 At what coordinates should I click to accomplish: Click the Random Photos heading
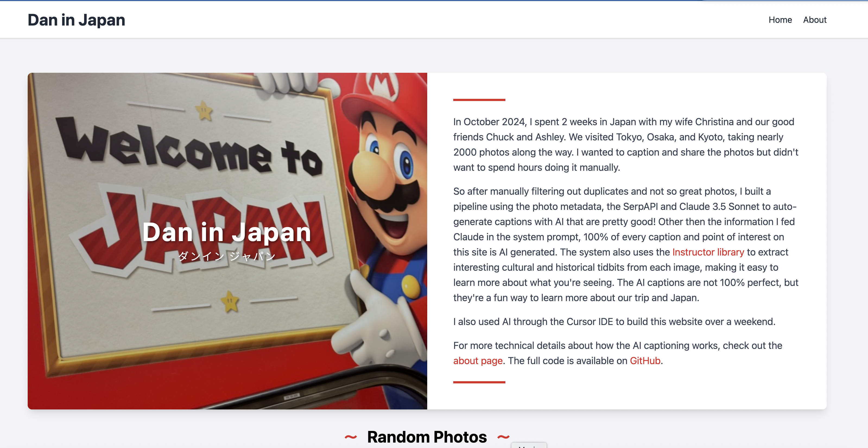tap(427, 437)
